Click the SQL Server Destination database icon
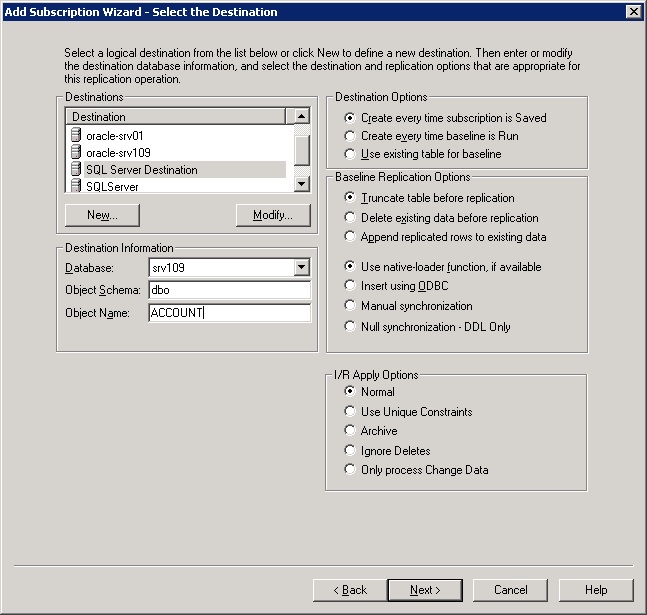647x615 pixels. (76, 170)
